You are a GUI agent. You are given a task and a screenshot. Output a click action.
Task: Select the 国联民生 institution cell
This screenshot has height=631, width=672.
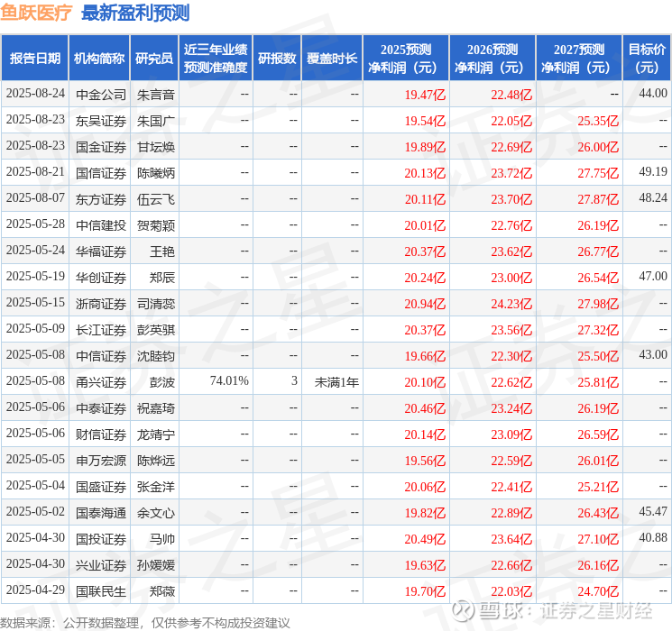[x=101, y=591]
